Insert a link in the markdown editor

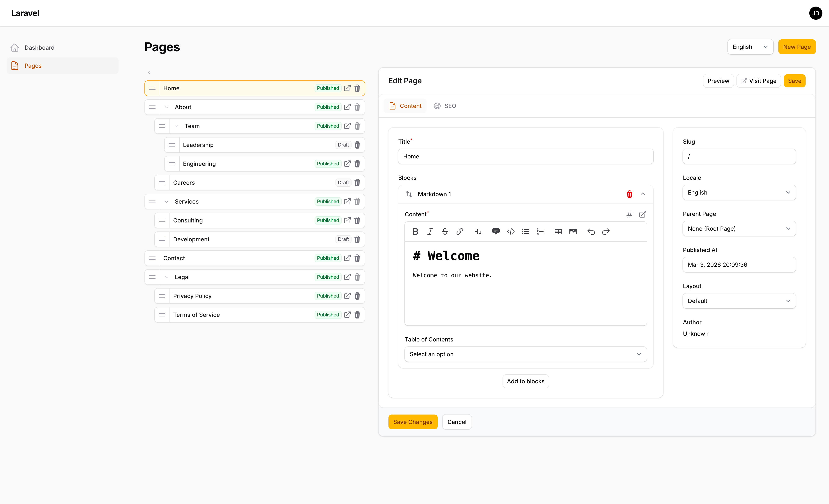[460, 231]
